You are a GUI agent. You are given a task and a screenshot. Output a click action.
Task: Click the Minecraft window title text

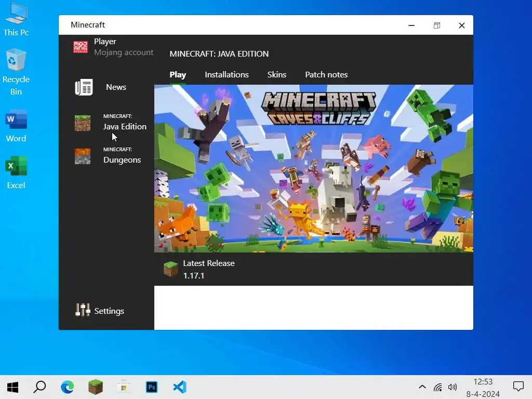click(88, 25)
